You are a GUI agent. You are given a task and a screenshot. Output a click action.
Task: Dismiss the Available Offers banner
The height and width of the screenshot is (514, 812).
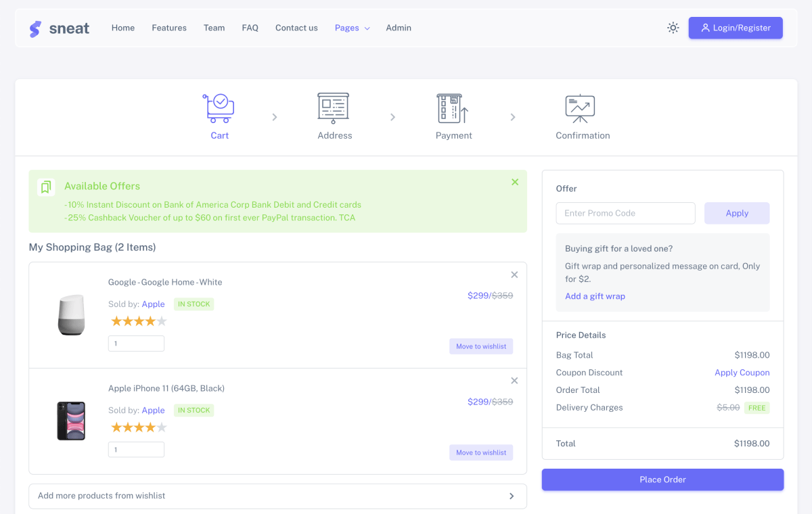click(x=515, y=181)
